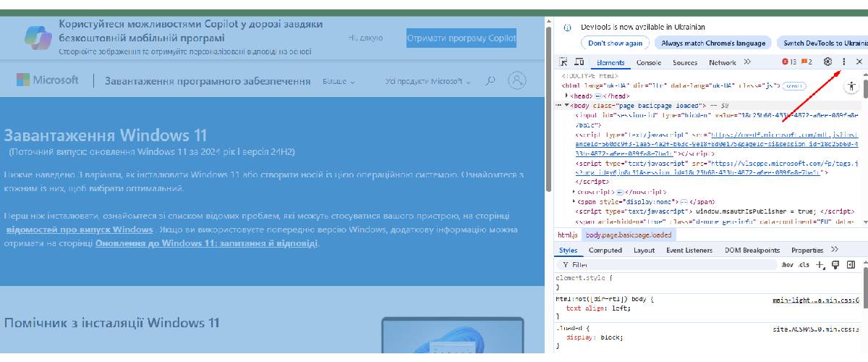Click 'Always match Chrome's language' button
868x362 pixels.
[713, 43]
